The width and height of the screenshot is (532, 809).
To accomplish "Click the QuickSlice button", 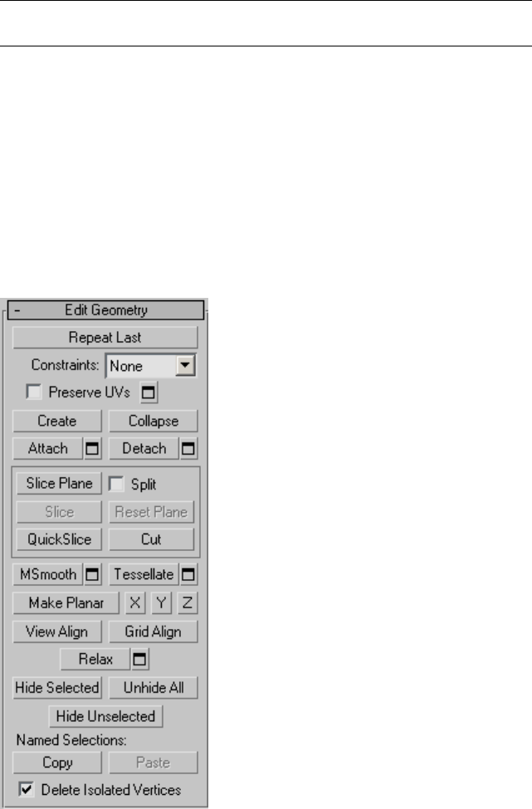I will [x=59, y=539].
